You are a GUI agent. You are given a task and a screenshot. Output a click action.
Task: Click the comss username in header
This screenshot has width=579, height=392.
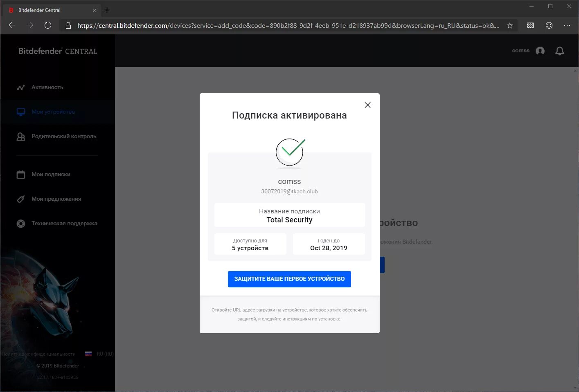pos(520,51)
